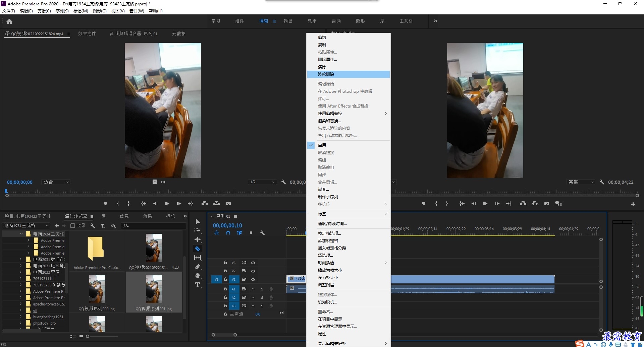644x347 pixels.
Task: Play the program monitor sequence
Action: click(x=485, y=203)
